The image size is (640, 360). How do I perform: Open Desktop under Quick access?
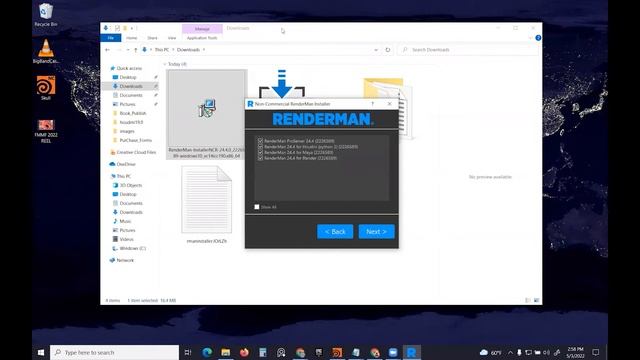point(128,77)
